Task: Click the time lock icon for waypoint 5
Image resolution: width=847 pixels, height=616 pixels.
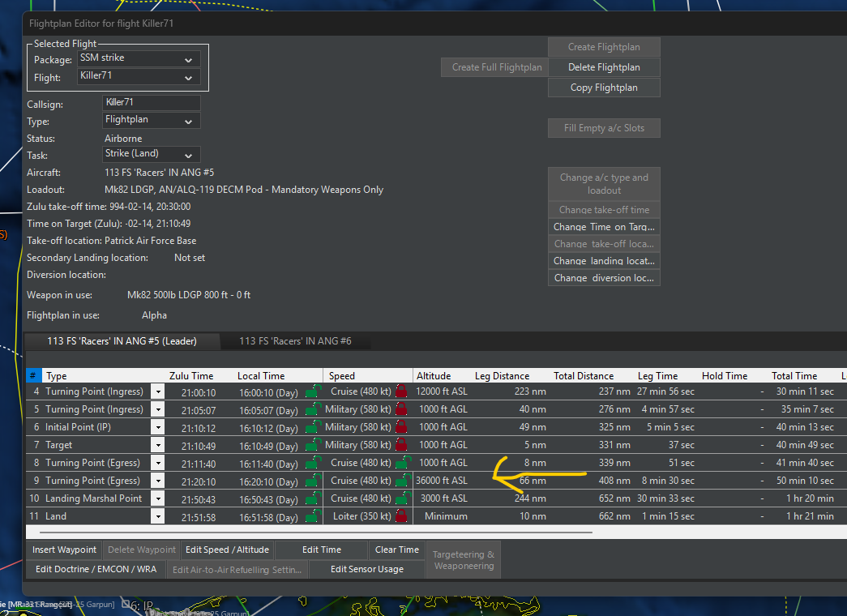Action: tap(313, 409)
